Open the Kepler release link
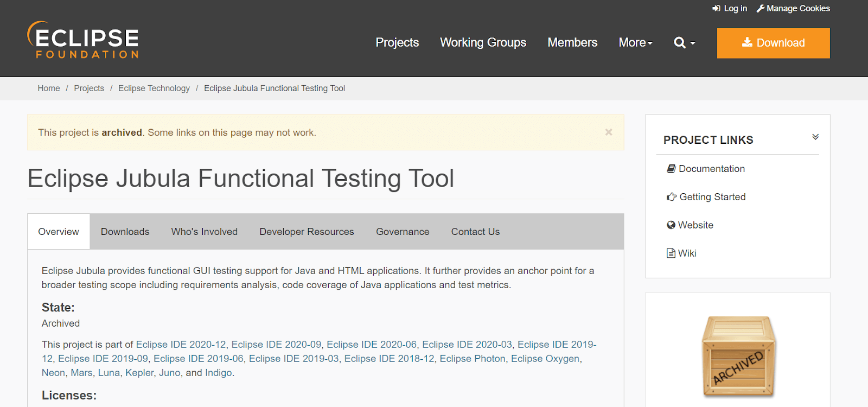Image resolution: width=868 pixels, height=407 pixels. [140, 373]
